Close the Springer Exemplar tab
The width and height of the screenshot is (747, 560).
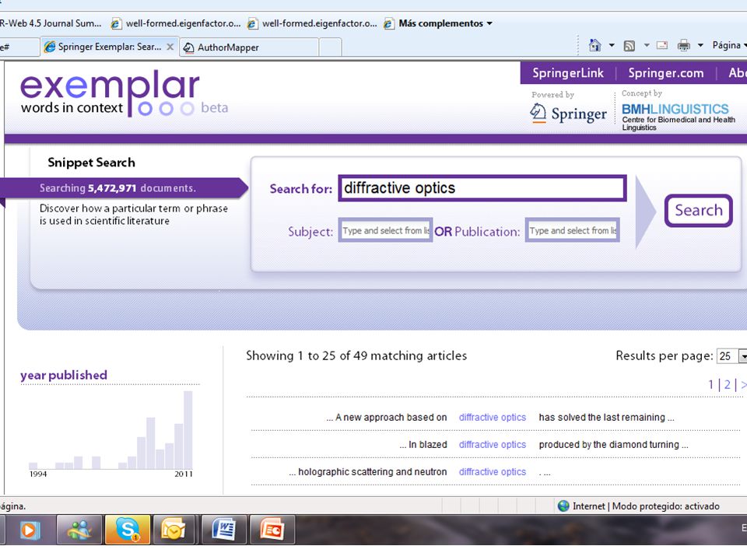click(170, 47)
